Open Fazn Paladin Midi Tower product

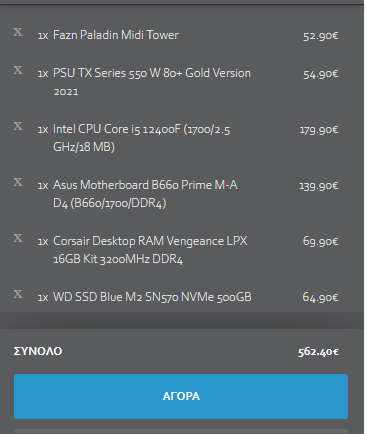point(116,35)
